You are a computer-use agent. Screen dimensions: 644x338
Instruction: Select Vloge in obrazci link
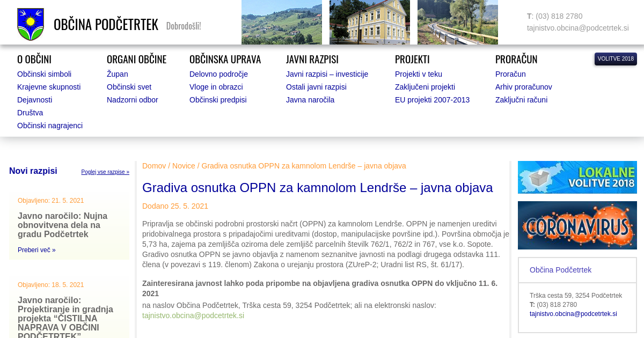click(216, 87)
